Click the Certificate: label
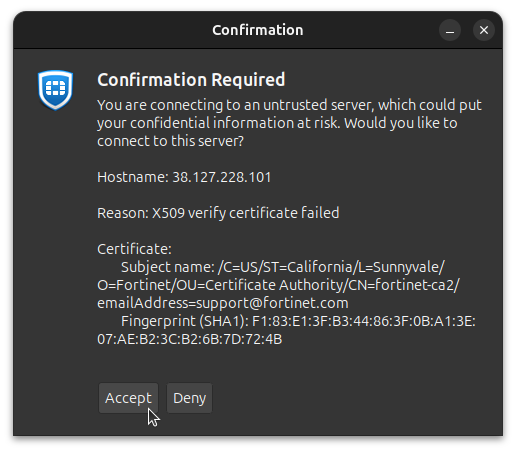Screen dimensions: 516x452 (x=134, y=249)
